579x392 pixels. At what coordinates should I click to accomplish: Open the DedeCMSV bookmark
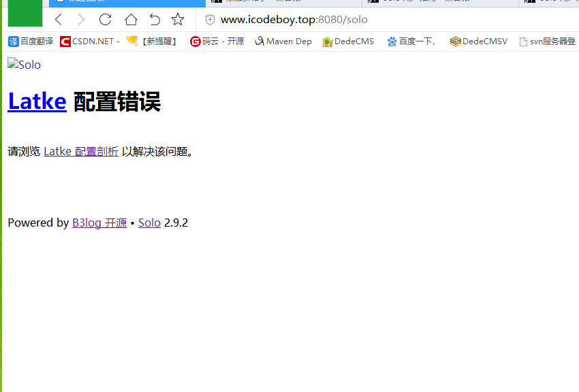479,42
